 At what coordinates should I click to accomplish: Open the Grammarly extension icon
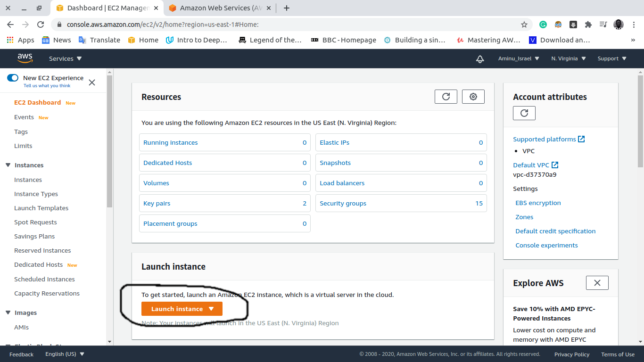pyautogui.click(x=543, y=25)
